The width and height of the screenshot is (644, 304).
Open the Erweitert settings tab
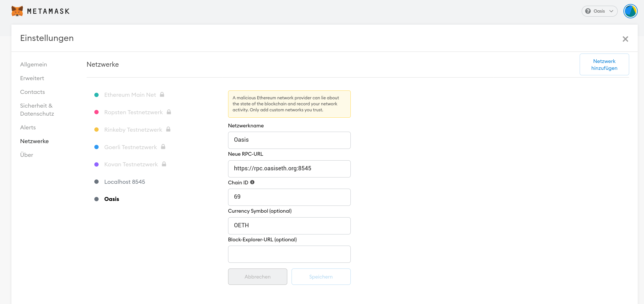click(32, 78)
